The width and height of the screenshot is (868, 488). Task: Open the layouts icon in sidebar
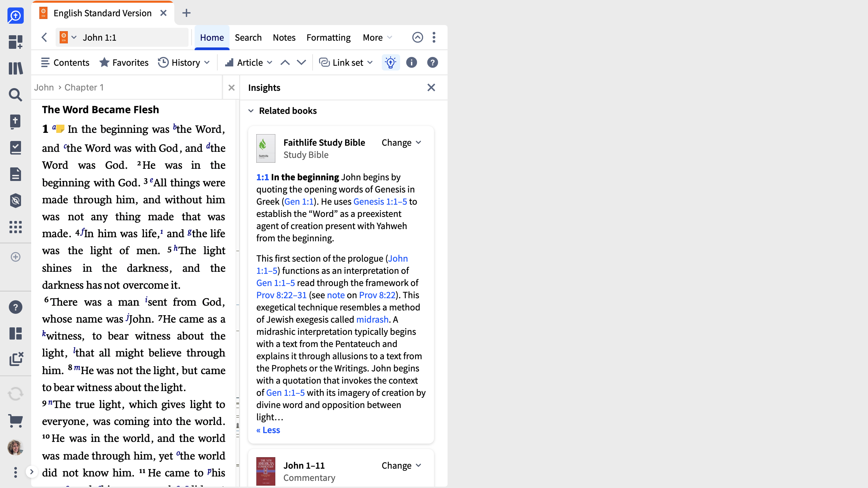[x=16, y=333]
